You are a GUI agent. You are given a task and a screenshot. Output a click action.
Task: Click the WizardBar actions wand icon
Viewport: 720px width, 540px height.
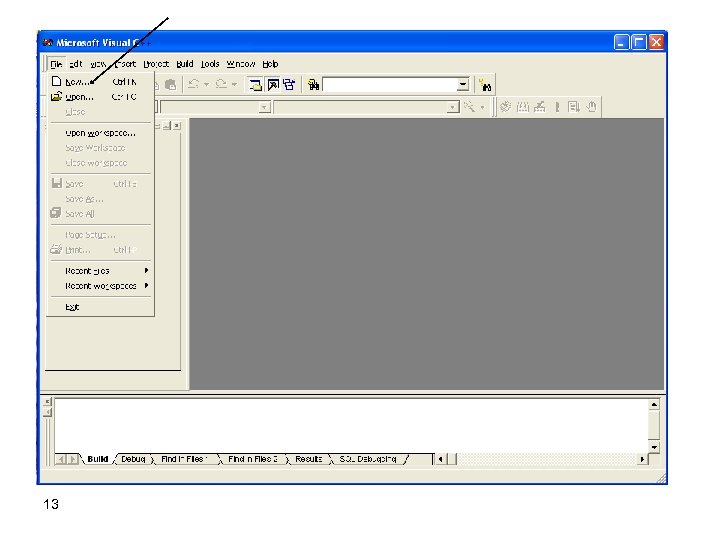click(469, 107)
